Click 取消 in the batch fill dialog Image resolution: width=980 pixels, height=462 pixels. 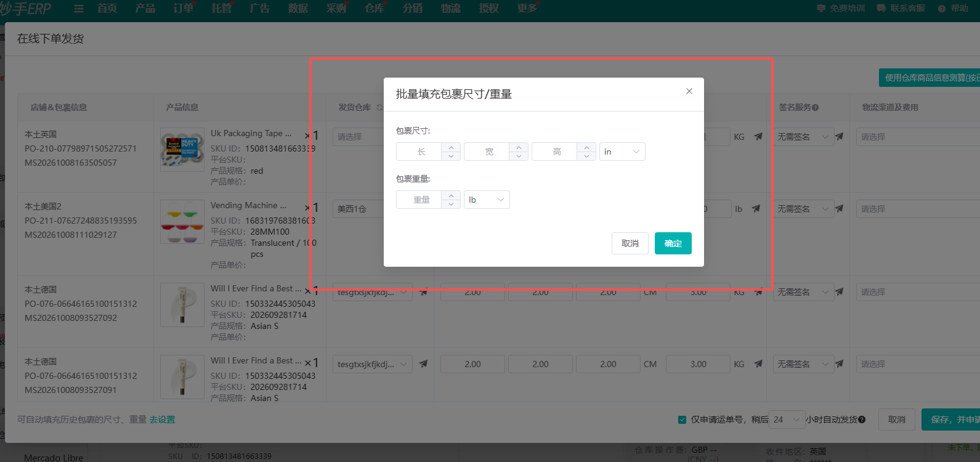tap(630, 243)
